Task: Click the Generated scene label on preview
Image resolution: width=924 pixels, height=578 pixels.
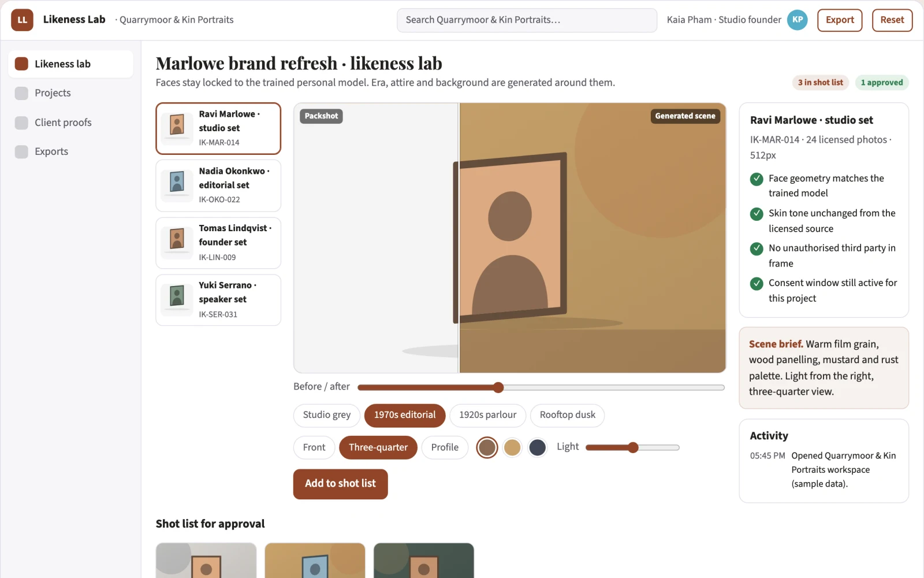Action: point(685,116)
